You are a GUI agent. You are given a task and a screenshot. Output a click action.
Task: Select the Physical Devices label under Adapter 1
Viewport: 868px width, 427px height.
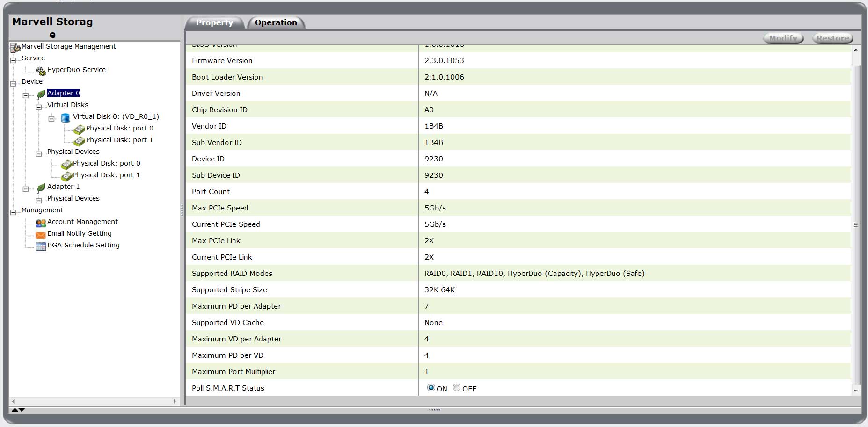73,198
